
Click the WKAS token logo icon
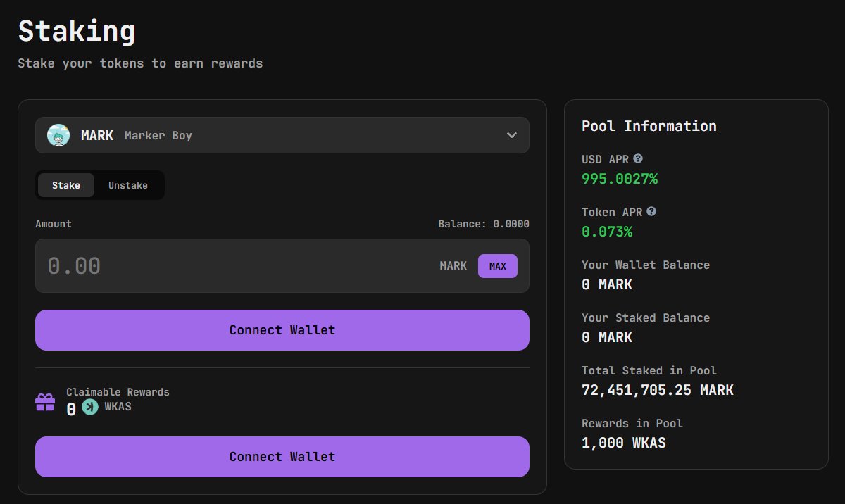click(90, 407)
